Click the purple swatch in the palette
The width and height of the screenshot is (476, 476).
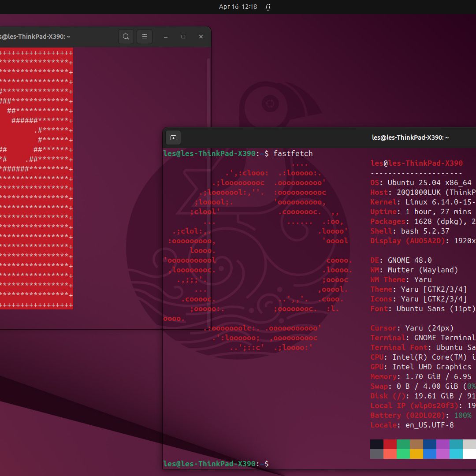coord(443,444)
